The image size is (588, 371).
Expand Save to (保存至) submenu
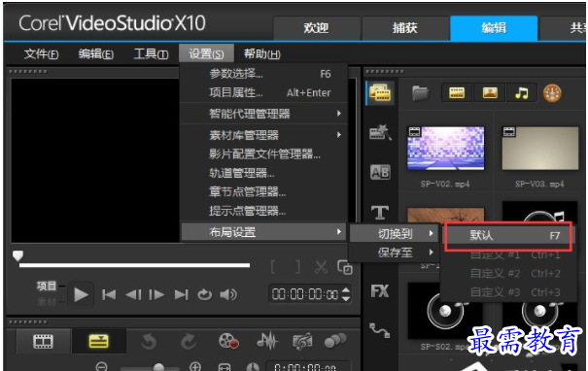395,253
